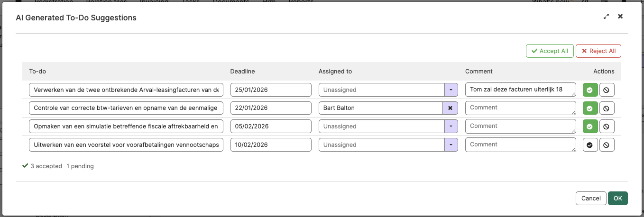Image resolution: width=644 pixels, height=217 pixels.
Task: Edit the Opmaken van een simulatie field
Action: click(126, 127)
